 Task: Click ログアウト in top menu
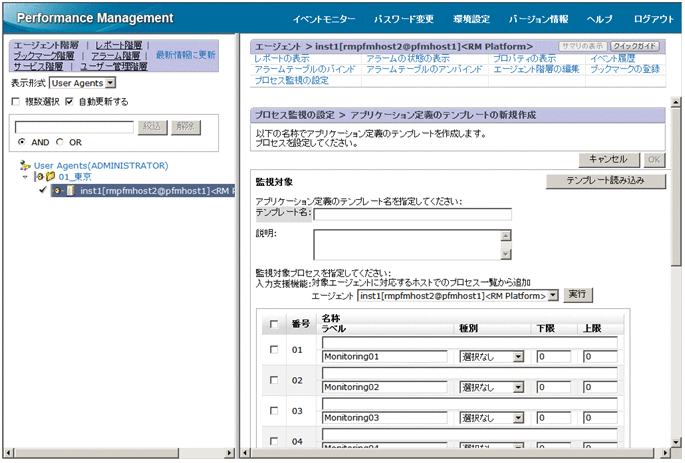click(654, 19)
